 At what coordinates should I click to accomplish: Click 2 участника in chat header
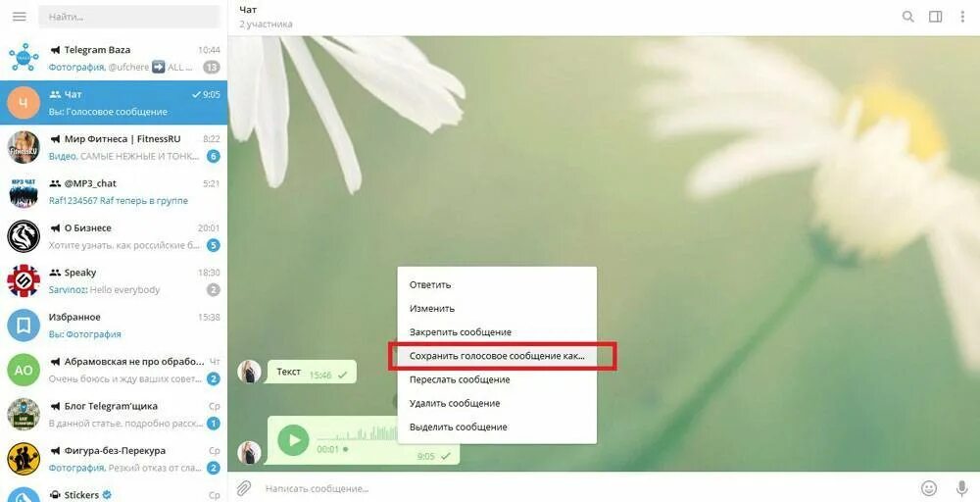pyautogui.click(x=266, y=25)
